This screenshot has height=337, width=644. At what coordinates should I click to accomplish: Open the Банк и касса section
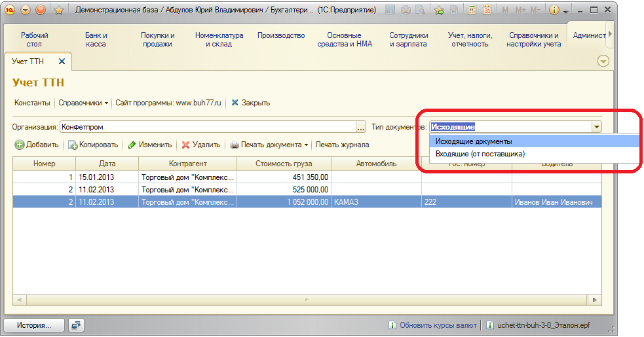[x=96, y=40]
